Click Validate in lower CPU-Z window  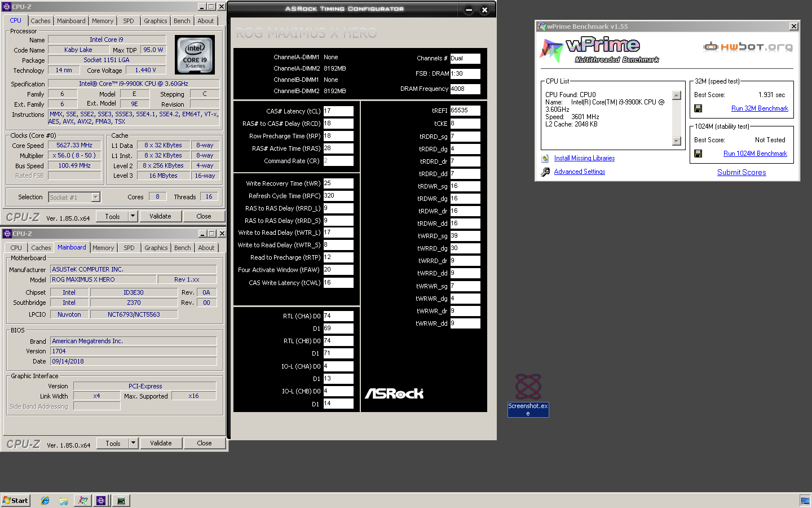click(161, 443)
